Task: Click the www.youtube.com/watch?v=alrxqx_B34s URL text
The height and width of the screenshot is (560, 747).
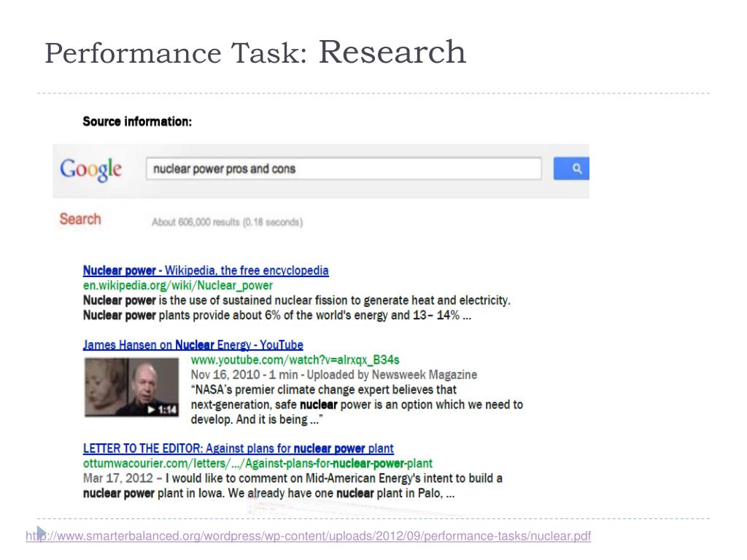Action: [x=295, y=360]
